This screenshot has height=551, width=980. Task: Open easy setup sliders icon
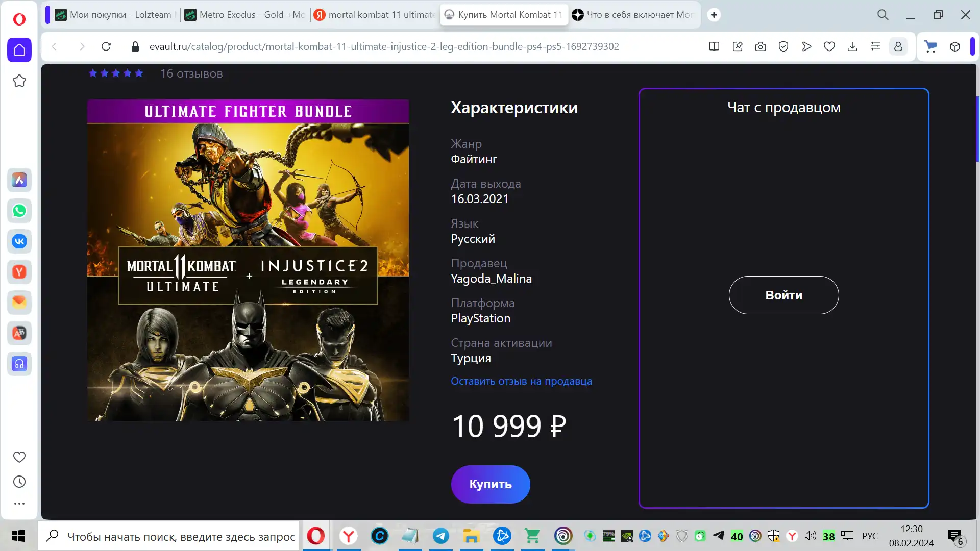point(875,46)
